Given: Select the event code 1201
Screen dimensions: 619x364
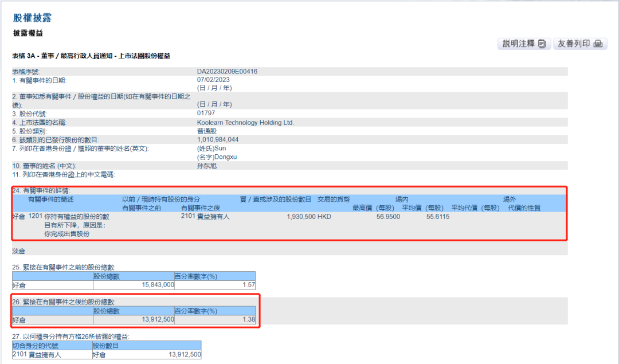Looking at the screenshot, I should point(35,216).
